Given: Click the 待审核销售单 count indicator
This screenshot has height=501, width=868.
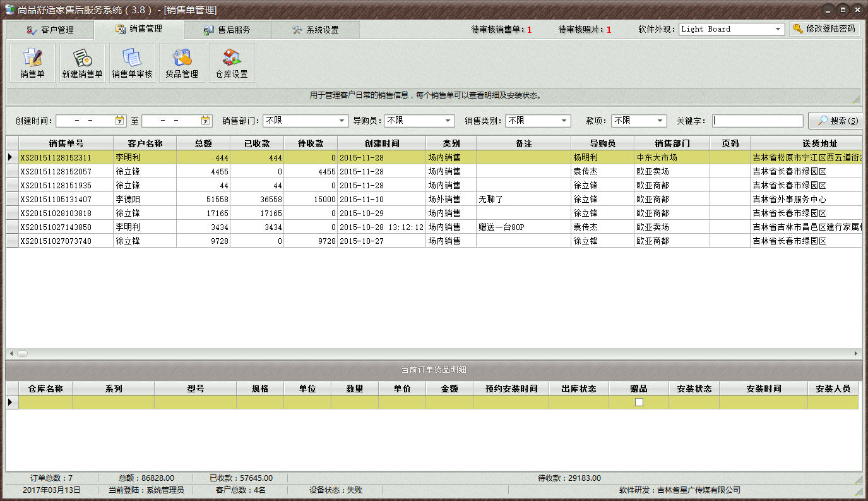Looking at the screenshot, I should click(x=502, y=30).
